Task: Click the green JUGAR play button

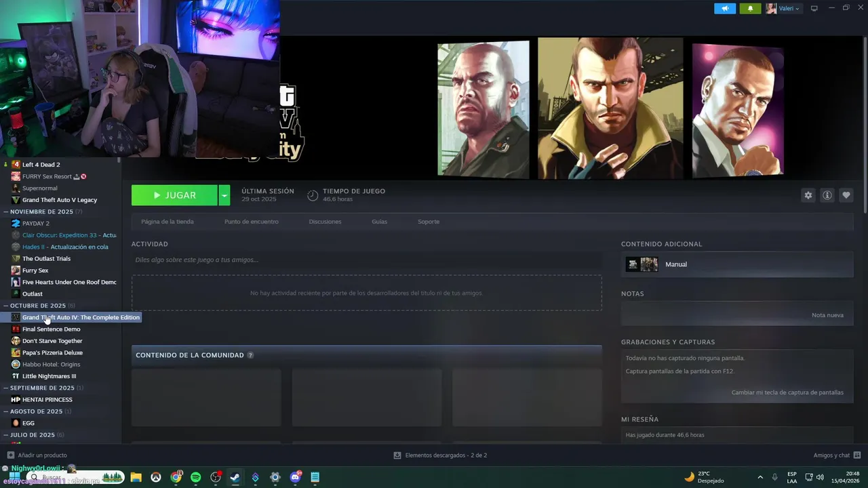Action: 174,195
